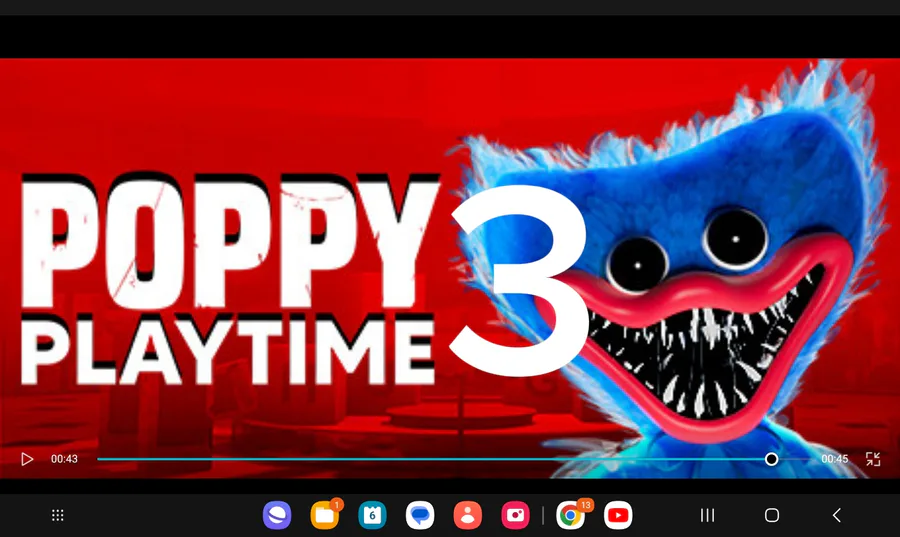Play the video with the play button

[26, 459]
